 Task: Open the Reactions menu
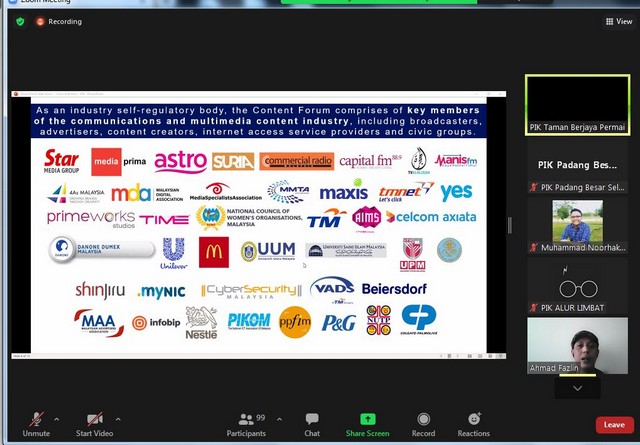[474, 424]
